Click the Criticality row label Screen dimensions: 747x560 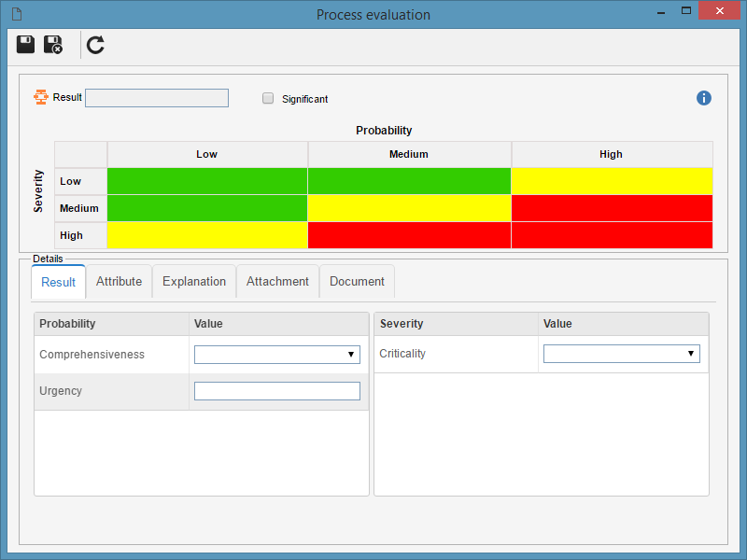tap(402, 354)
